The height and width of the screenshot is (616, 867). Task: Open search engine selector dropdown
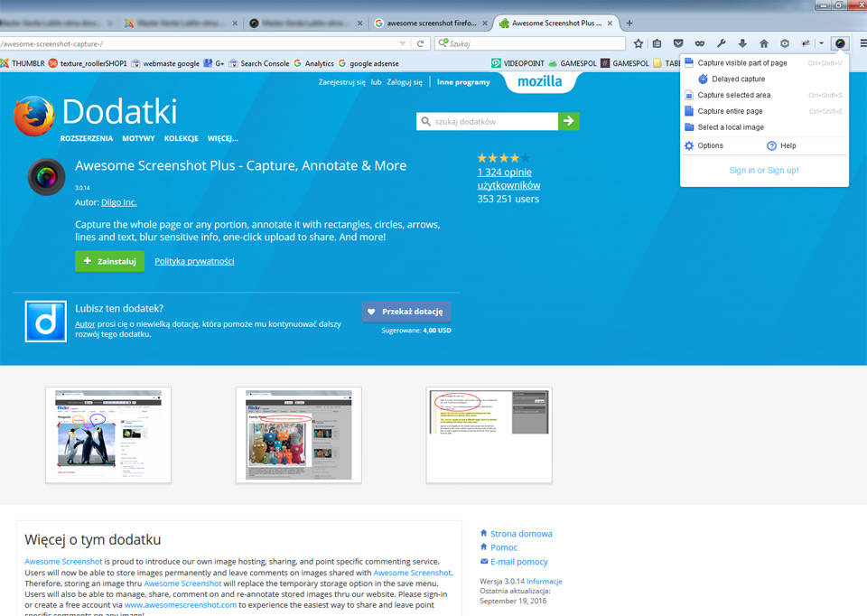tap(443, 42)
